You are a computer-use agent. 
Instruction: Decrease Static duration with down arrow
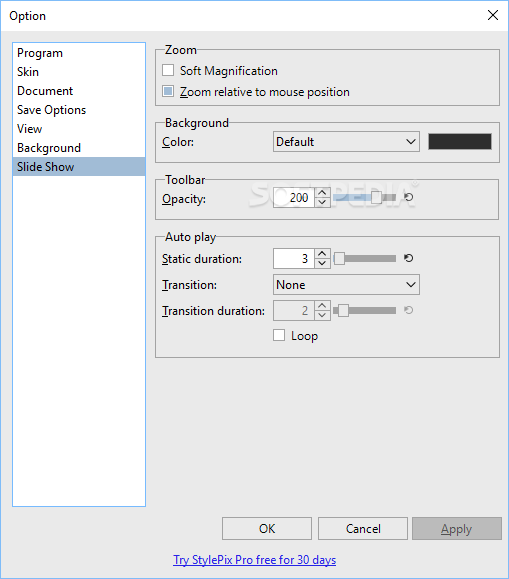pos(322,263)
